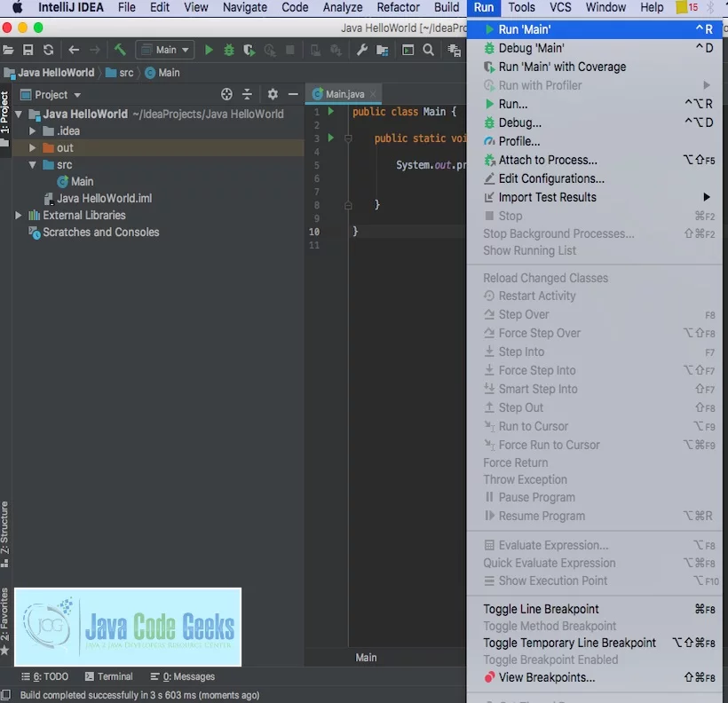728x703 pixels.
Task: Toggle the Structure side tab
Action: pos(4,534)
